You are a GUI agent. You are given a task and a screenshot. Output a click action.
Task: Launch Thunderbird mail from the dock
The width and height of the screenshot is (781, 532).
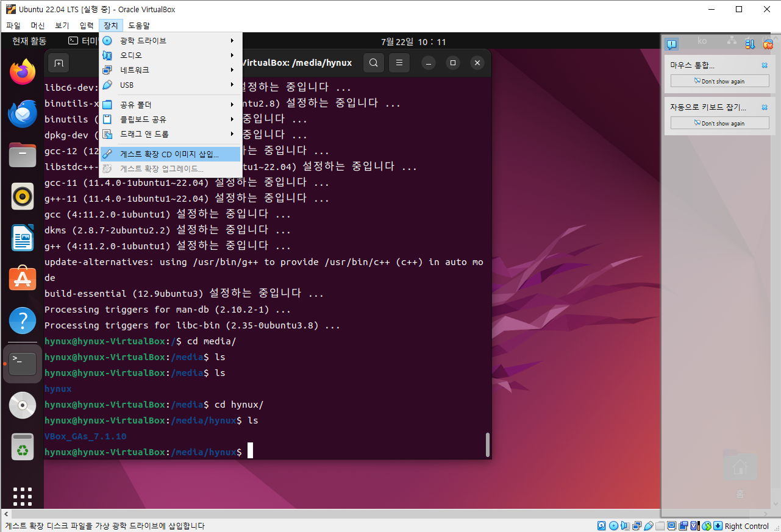click(x=23, y=114)
